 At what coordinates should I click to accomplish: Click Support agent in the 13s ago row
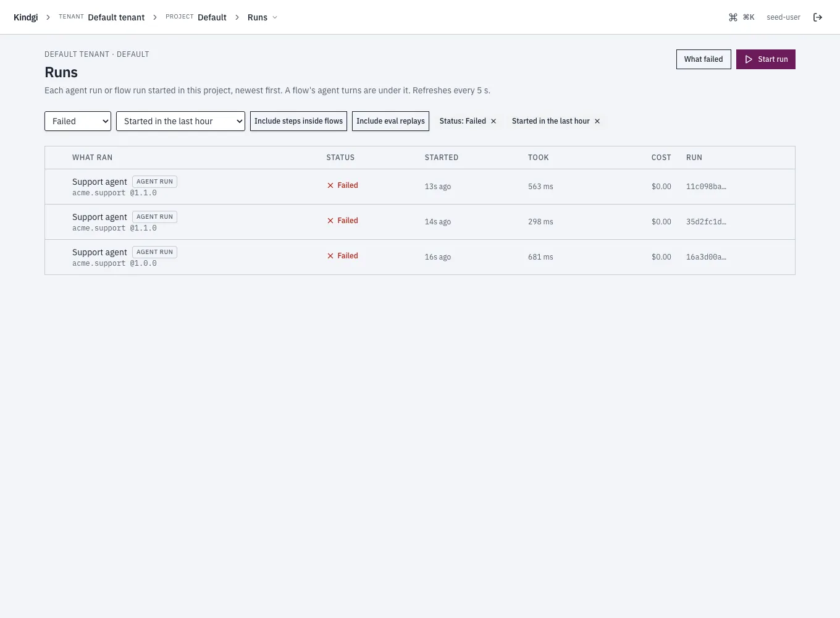(x=99, y=182)
